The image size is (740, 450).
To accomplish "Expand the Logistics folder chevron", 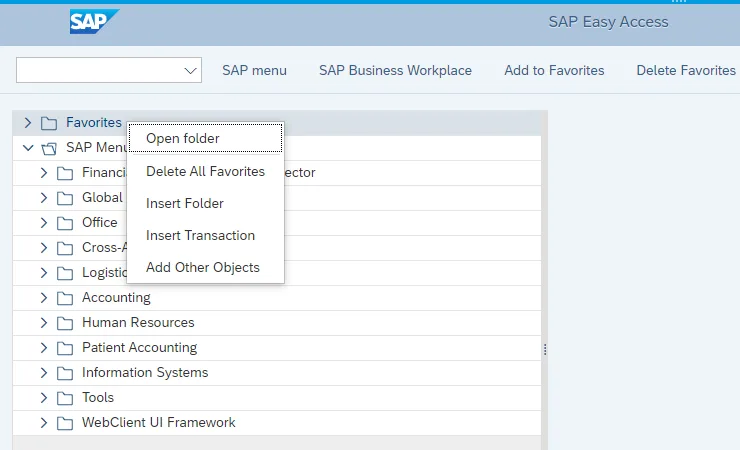I will click(x=44, y=273).
